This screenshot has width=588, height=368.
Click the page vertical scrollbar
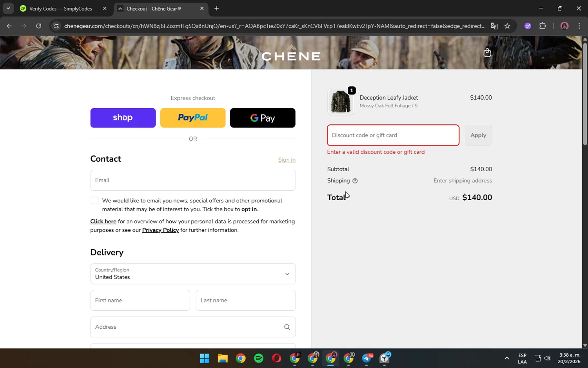point(585,94)
